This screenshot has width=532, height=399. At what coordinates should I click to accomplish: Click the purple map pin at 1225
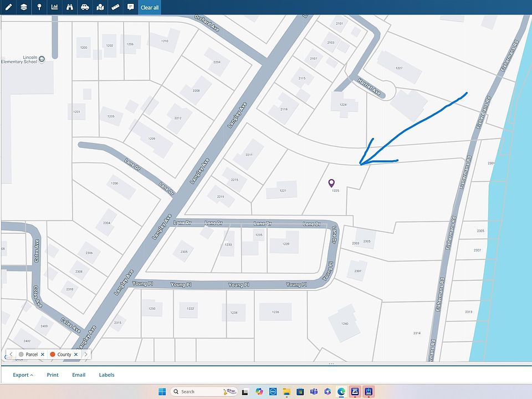pyautogui.click(x=331, y=183)
